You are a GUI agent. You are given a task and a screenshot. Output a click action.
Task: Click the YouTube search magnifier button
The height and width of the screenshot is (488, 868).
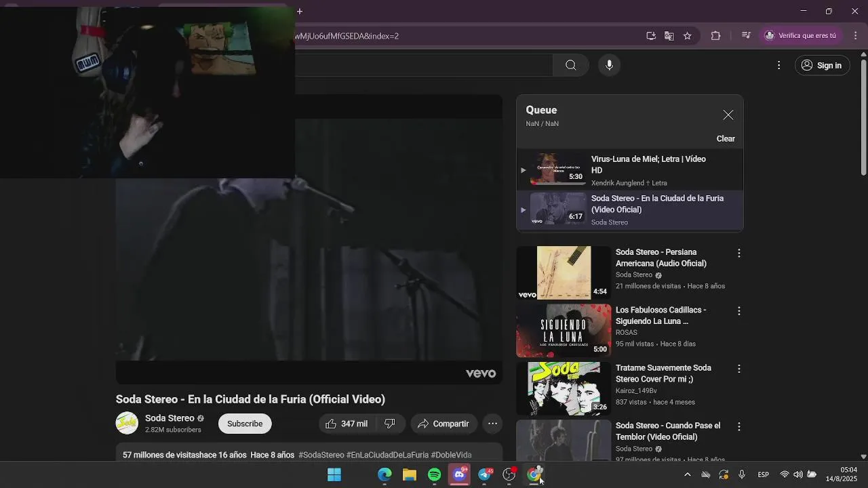pyautogui.click(x=571, y=65)
